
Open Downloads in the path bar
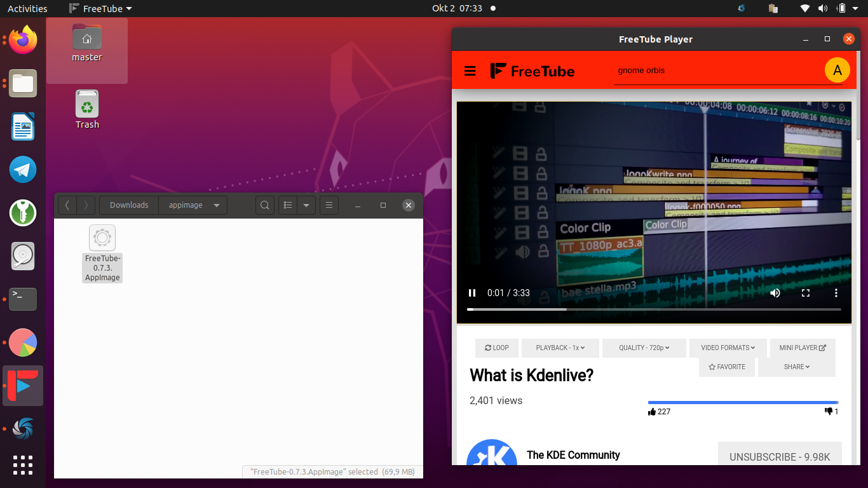pos(129,205)
